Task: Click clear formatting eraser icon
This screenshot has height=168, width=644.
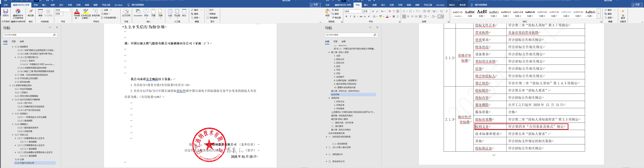Action: point(390,11)
